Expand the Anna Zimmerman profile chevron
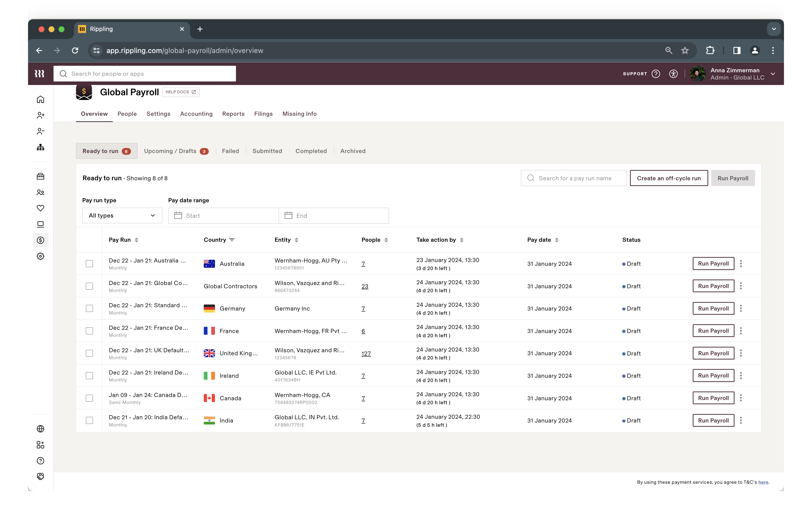The height and width of the screenshot is (528, 812). pyautogui.click(x=773, y=74)
